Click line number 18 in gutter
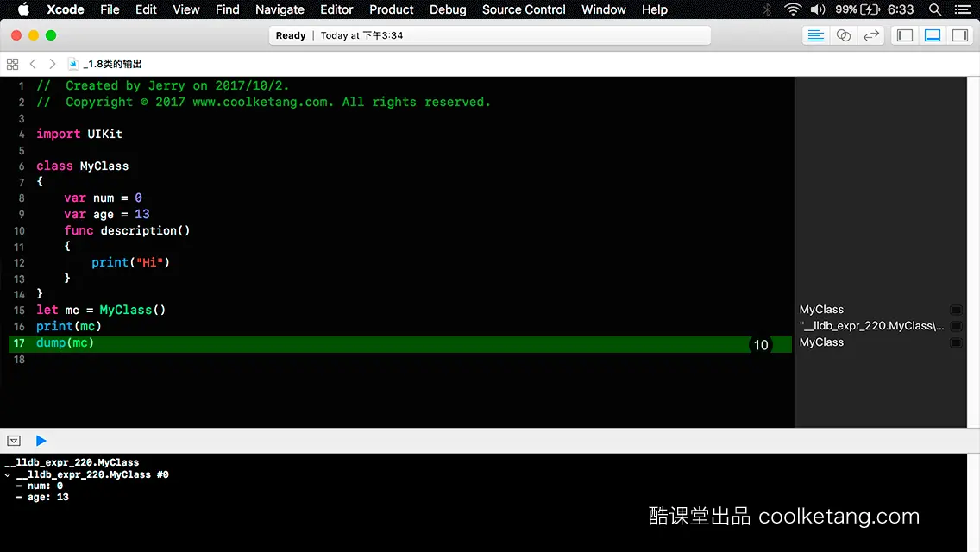Screen dimensions: 980x552 pyautogui.click(x=19, y=360)
